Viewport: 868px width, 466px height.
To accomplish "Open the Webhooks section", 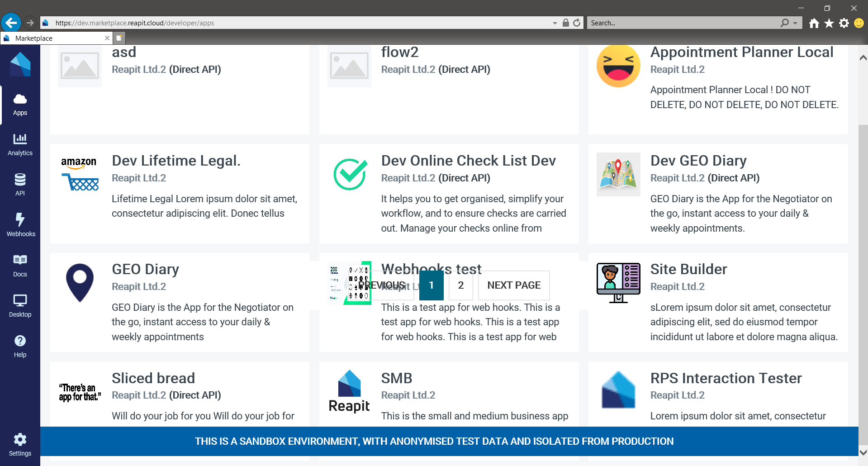I will click(x=20, y=225).
